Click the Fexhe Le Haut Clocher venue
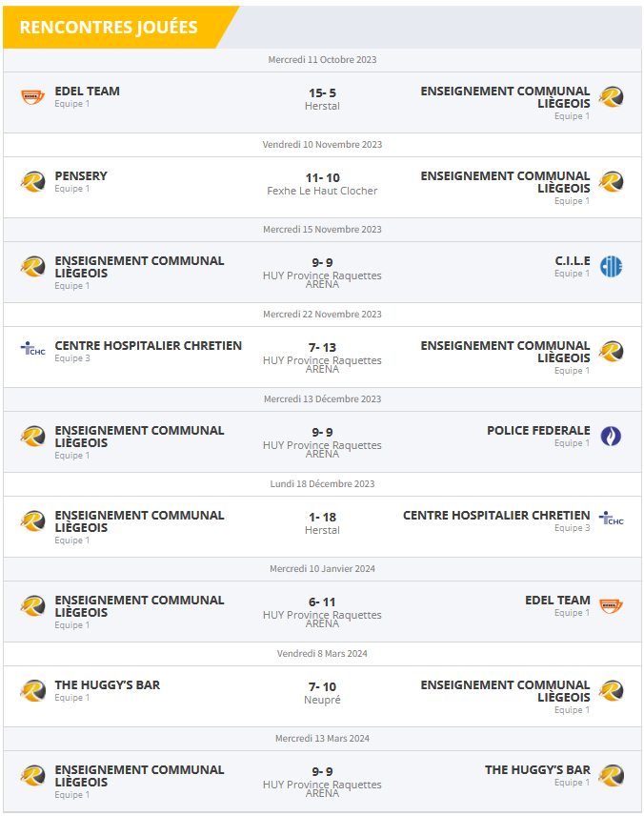This screenshot has height=816, width=644. click(x=322, y=192)
